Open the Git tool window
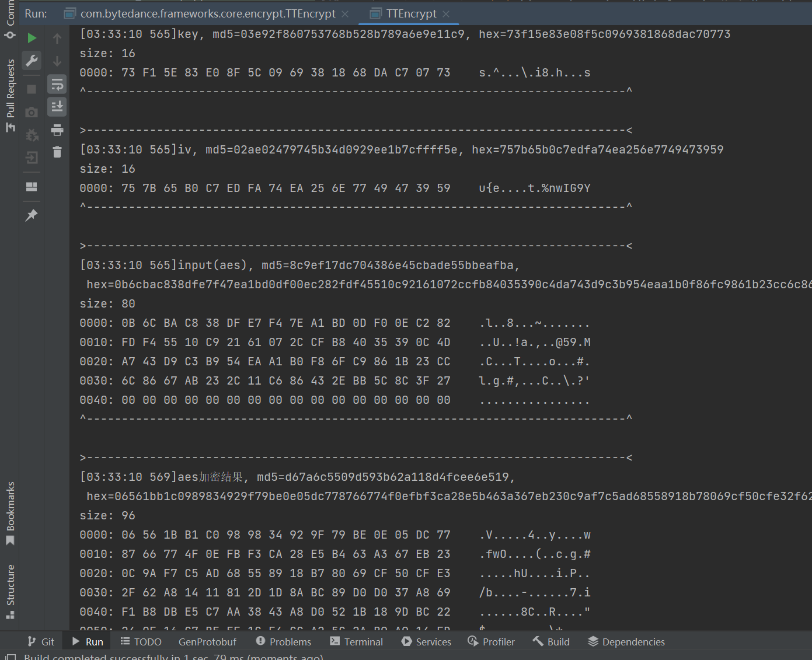 (x=41, y=642)
